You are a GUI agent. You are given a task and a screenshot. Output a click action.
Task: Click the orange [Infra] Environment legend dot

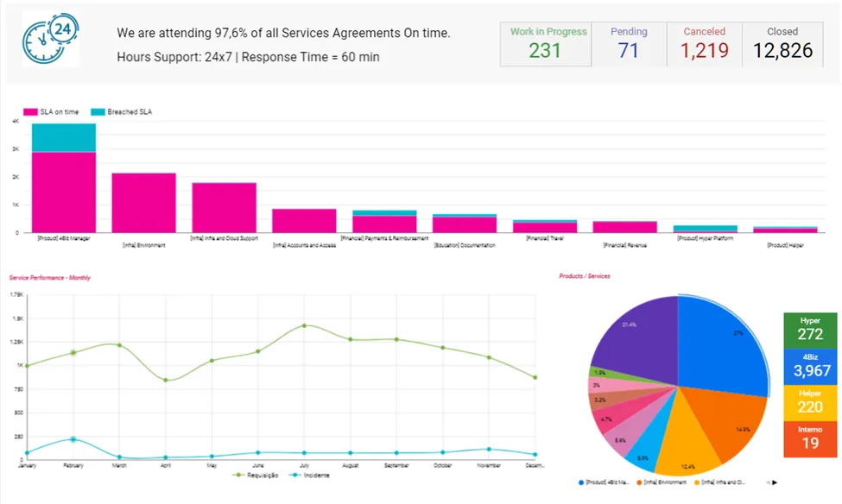(640, 482)
